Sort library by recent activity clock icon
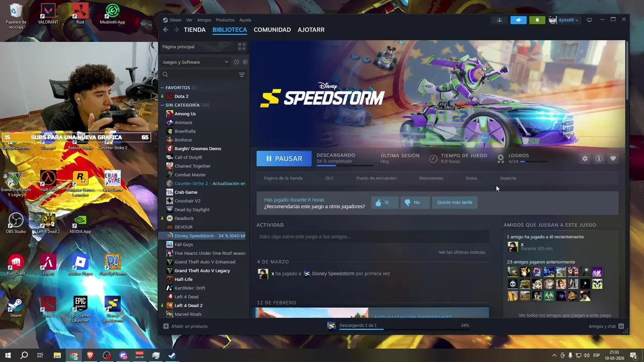The width and height of the screenshot is (644, 362). click(236, 62)
